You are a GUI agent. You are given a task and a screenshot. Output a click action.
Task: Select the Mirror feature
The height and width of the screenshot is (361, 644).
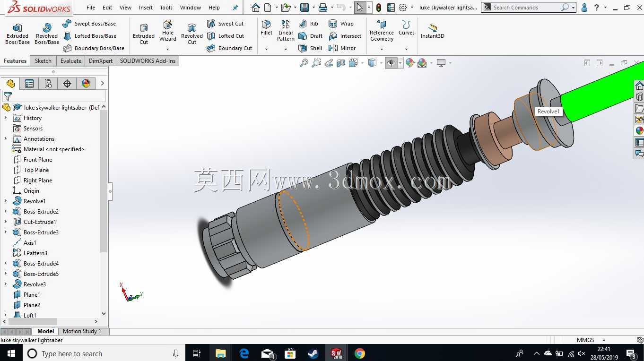(x=342, y=48)
